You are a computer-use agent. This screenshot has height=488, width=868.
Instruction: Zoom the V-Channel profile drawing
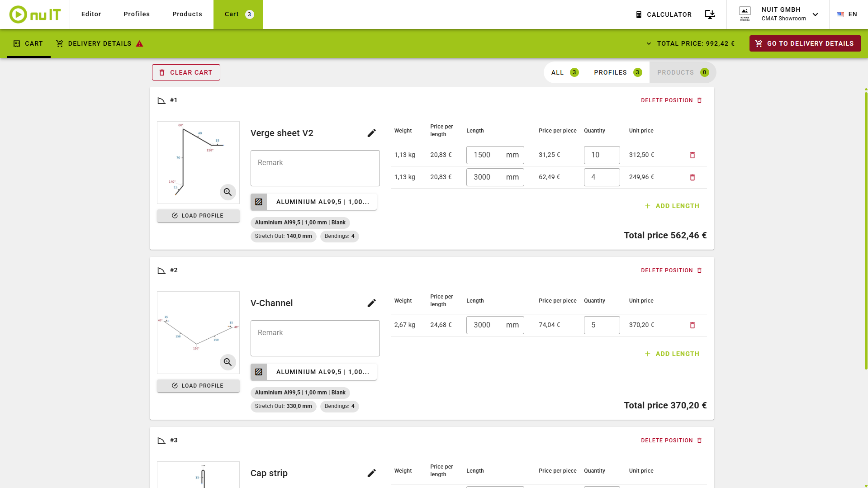tap(228, 362)
